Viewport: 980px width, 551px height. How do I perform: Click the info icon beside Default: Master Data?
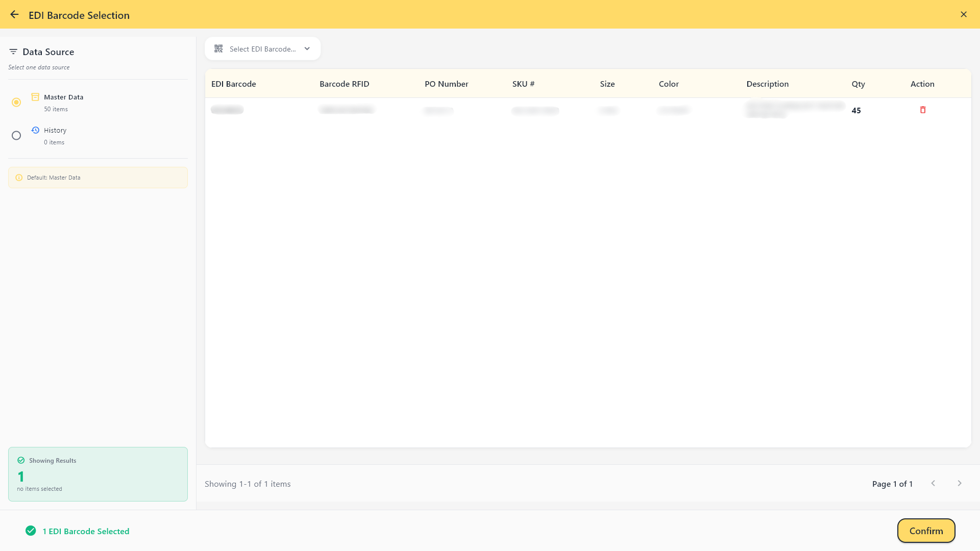[19, 178]
